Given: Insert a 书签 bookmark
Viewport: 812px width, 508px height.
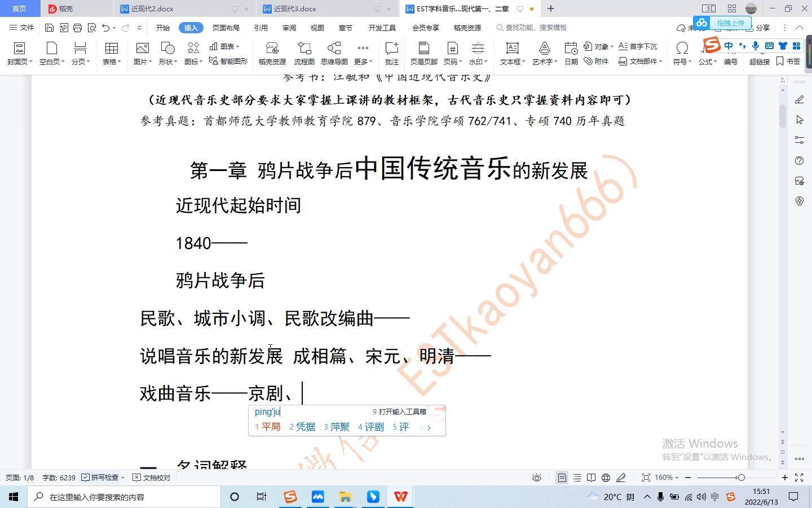Looking at the screenshot, I should pyautogui.click(x=788, y=61).
